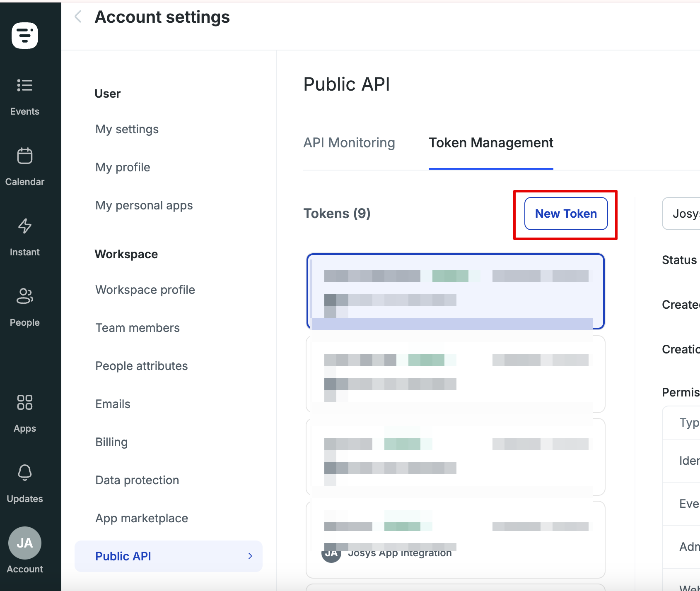This screenshot has height=591, width=700.
Task: Open My settings in User section
Action: click(x=127, y=129)
